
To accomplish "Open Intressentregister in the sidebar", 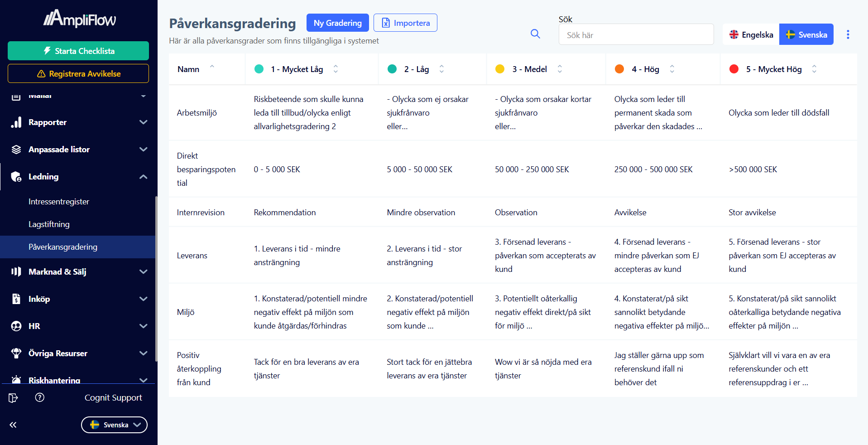I will pos(59,202).
